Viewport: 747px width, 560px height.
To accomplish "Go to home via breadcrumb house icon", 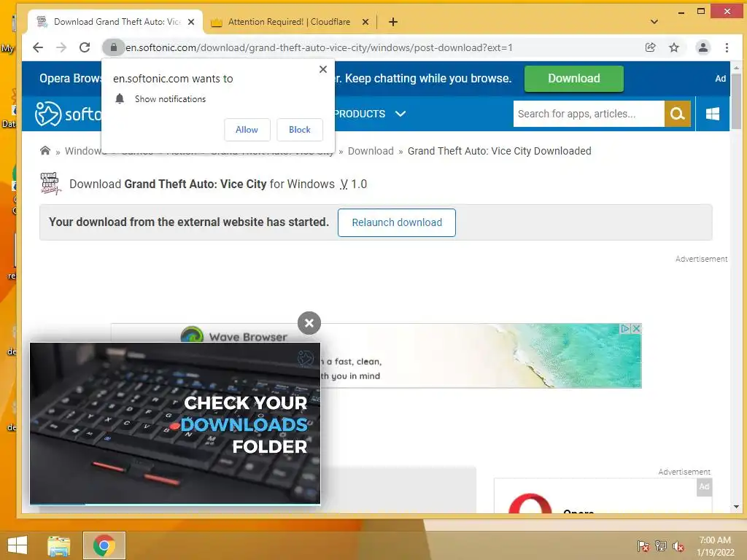I will (45, 151).
